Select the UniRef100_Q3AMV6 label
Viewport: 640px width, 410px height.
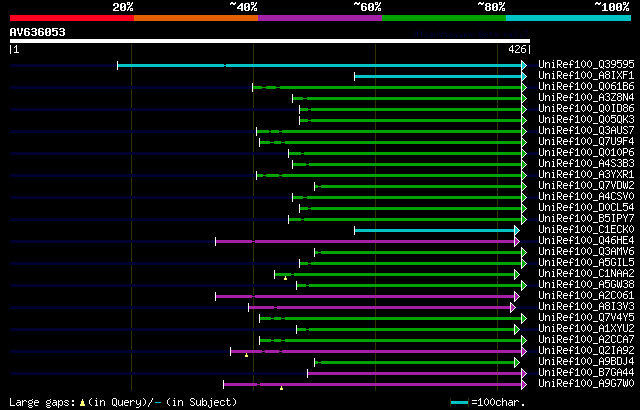coord(586,252)
